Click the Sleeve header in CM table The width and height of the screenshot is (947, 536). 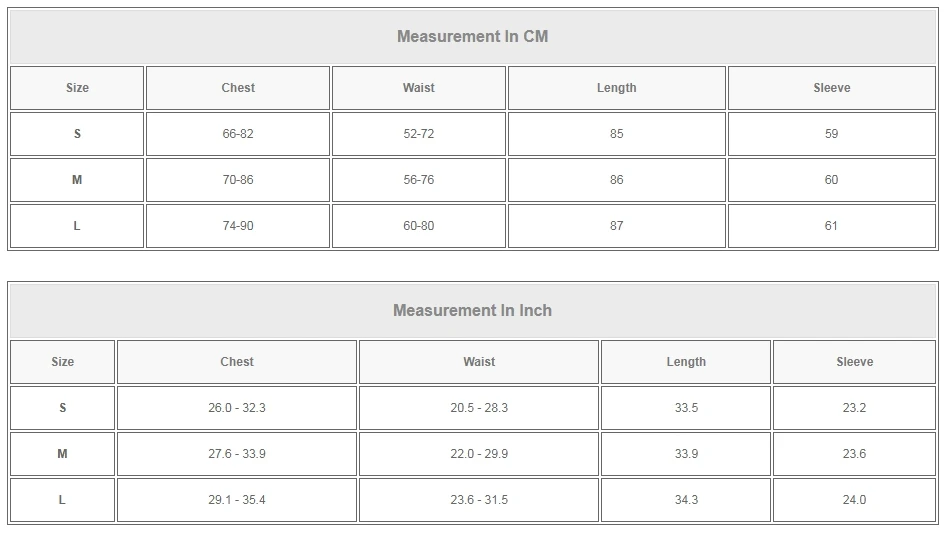coord(831,88)
